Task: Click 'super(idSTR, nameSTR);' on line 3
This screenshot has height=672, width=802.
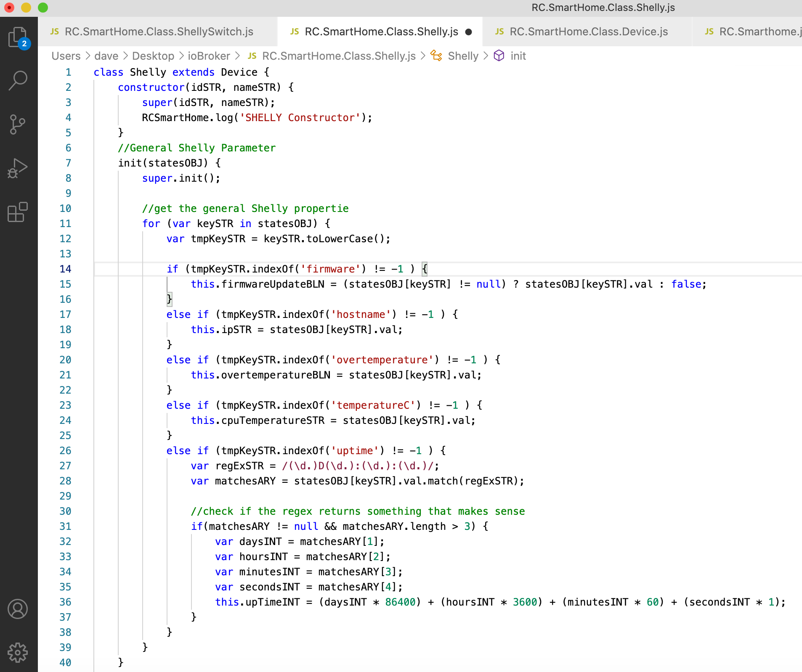Action: [209, 103]
